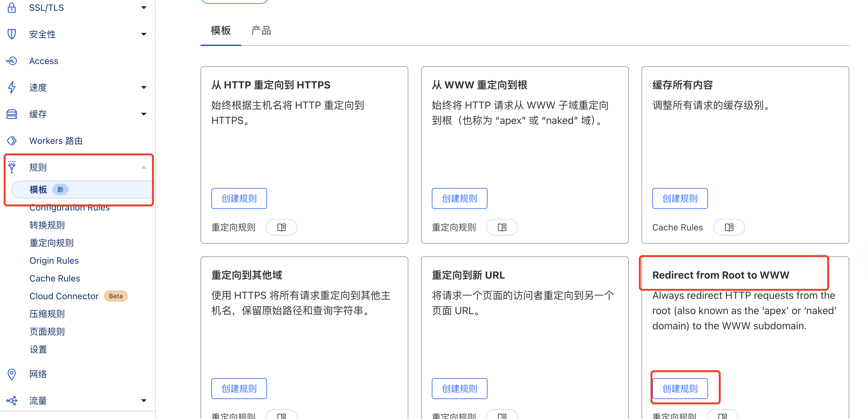The width and height of the screenshot is (868, 419).
Task: Click the 从 HTTP 重定向到 HTTPS card title
Action: pos(271,85)
